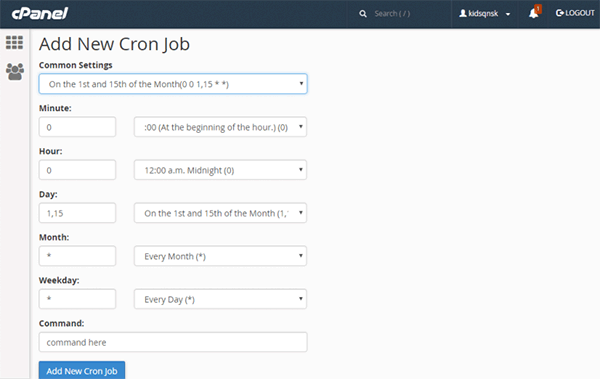Click the Command input field
This screenshot has width=600, height=379.
173,342
